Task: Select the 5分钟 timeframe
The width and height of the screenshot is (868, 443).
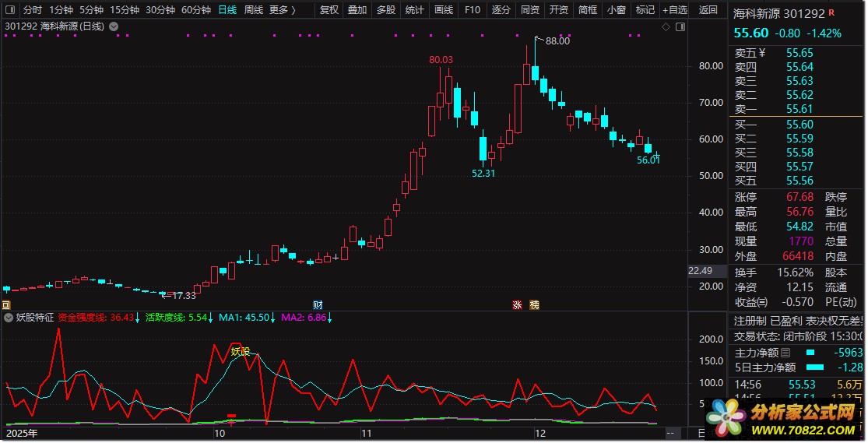Action: [x=91, y=9]
